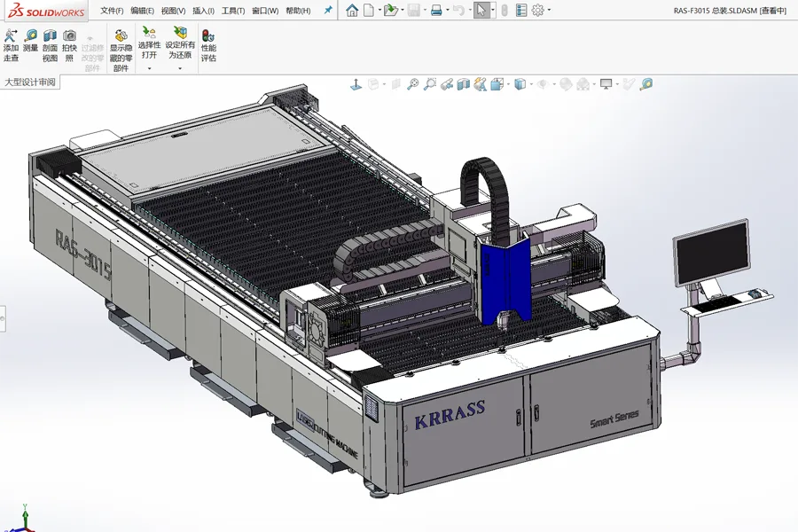Viewport: 798px width, 532px height.
Task: Expand the Selective Open dropdown arrow
Action: tap(149, 68)
